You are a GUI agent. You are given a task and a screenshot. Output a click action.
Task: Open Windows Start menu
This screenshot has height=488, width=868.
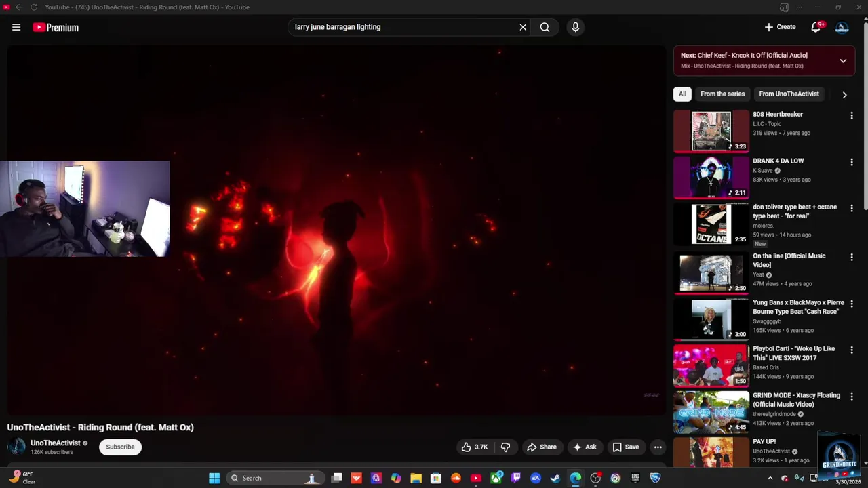coord(214,478)
